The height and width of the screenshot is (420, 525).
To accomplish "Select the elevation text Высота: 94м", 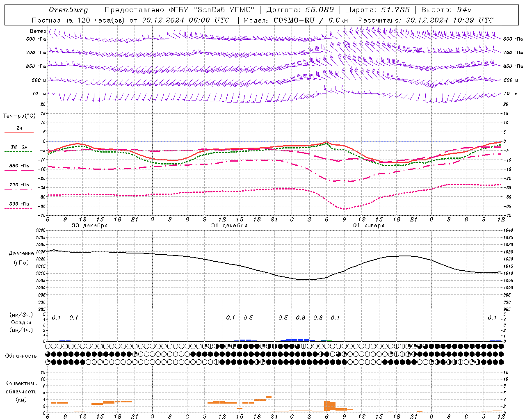I will pyautogui.click(x=447, y=9).
